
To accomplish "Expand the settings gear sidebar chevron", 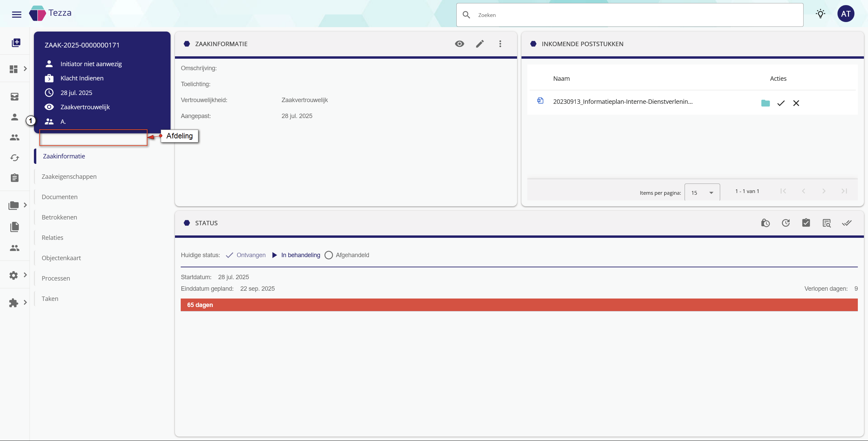I will click(x=25, y=275).
